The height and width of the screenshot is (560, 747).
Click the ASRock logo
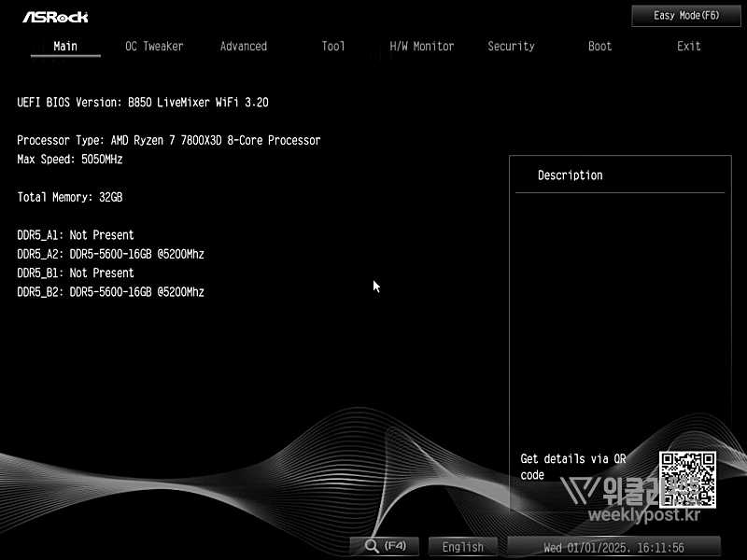55,17
